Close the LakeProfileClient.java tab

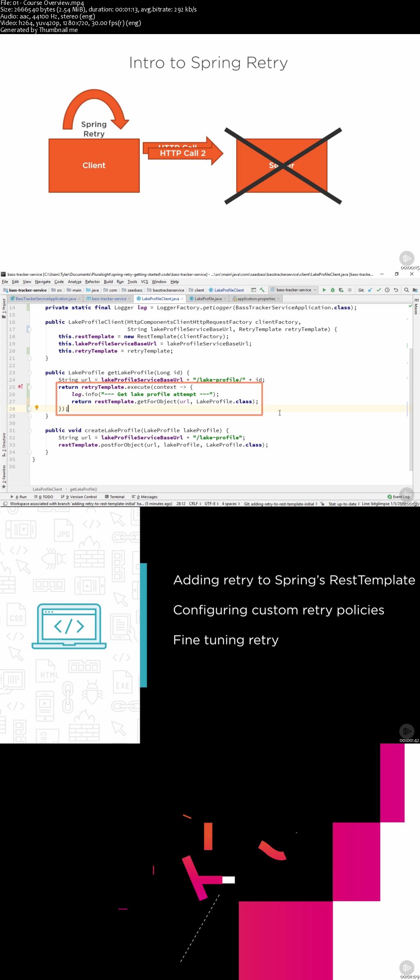click(183, 298)
